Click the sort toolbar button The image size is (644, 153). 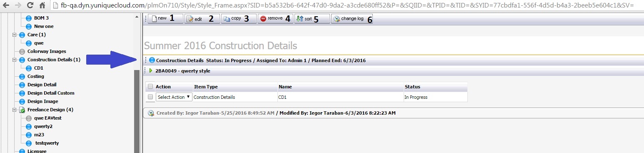312,19
